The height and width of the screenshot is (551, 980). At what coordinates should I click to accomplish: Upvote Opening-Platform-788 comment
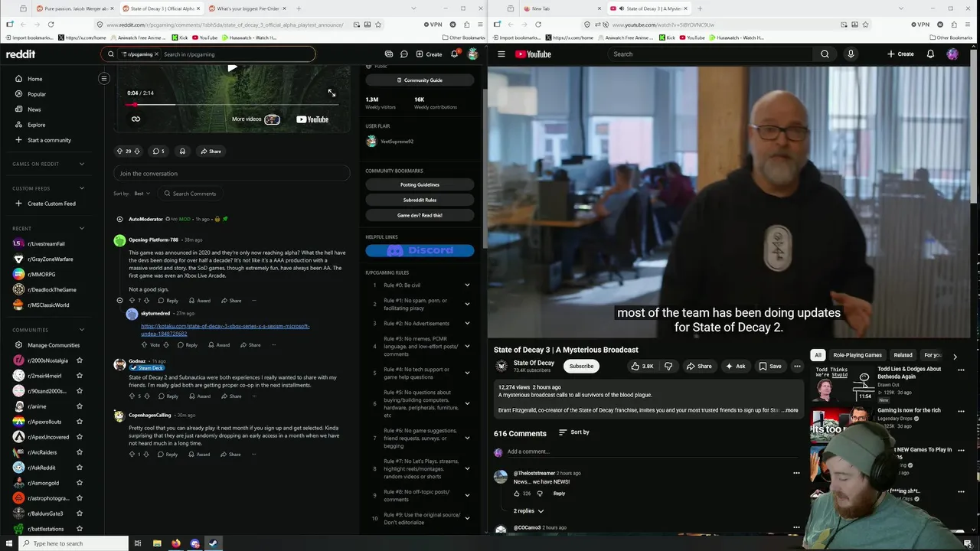(x=131, y=300)
